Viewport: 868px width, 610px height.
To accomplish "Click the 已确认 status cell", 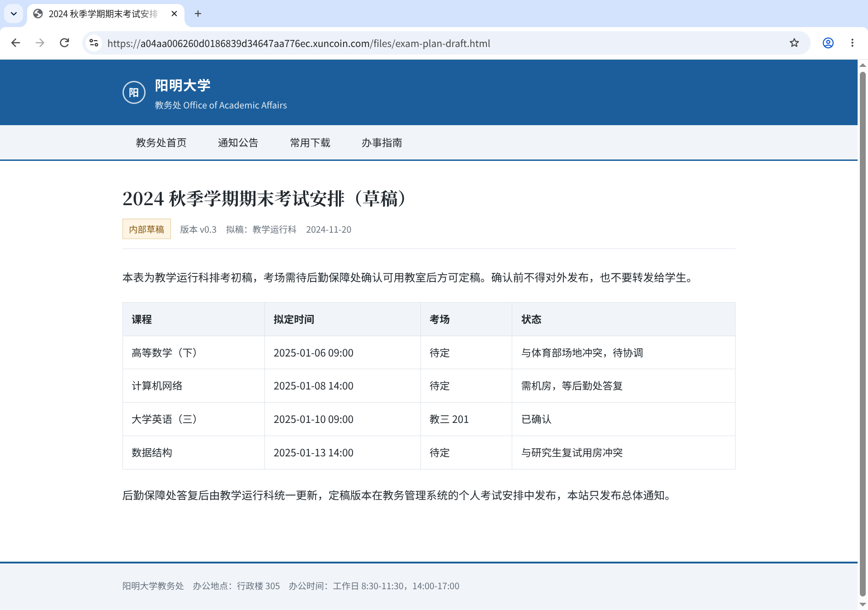I will click(623, 419).
